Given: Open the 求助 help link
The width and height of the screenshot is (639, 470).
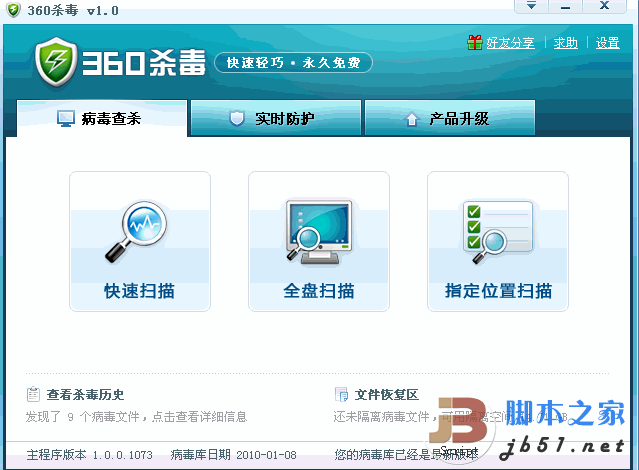Looking at the screenshot, I should (565, 42).
